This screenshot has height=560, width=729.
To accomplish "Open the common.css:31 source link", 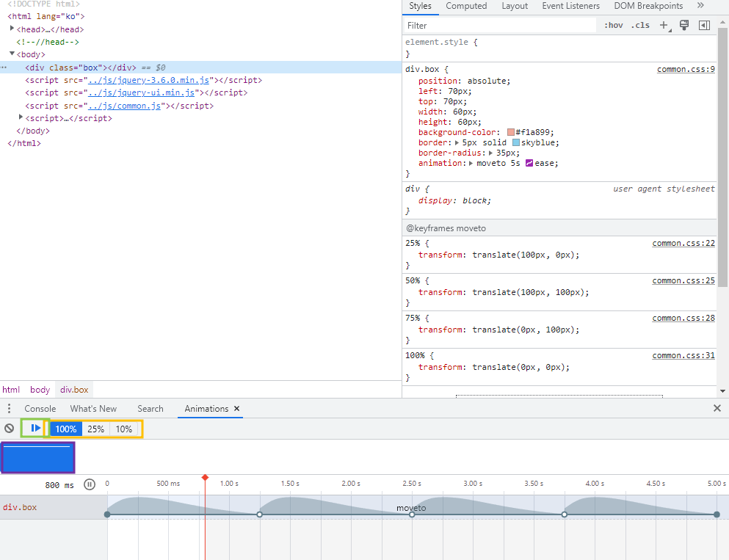I will pyautogui.click(x=683, y=355).
